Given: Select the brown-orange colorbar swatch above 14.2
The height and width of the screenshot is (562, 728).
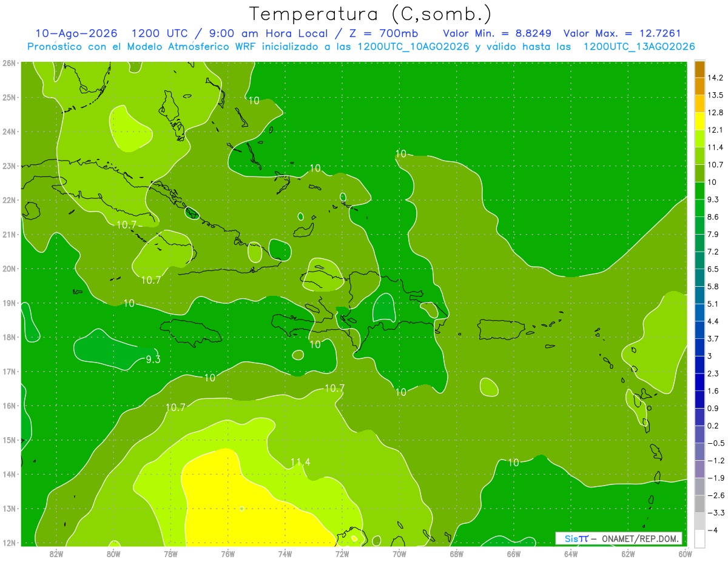Looking at the screenshot, I should tap(699, 69).
